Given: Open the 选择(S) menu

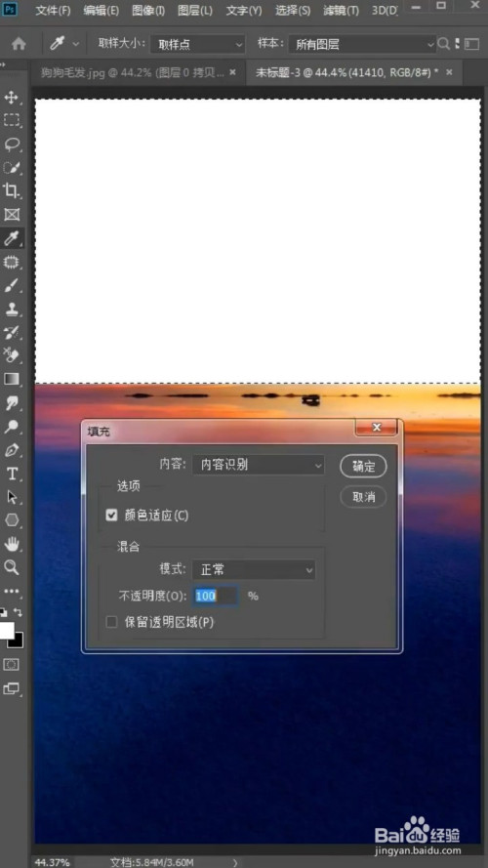Looking at the screenshot, I should pos(293,11).
